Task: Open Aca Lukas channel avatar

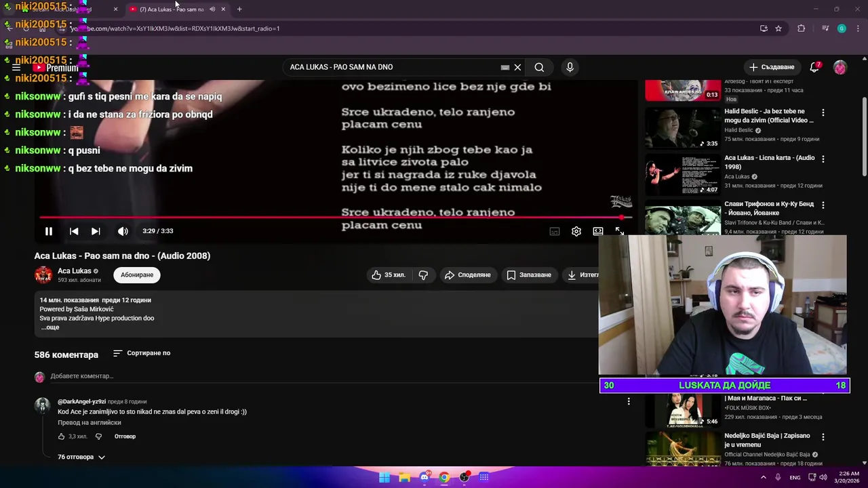Action: [x=43, y=274]
